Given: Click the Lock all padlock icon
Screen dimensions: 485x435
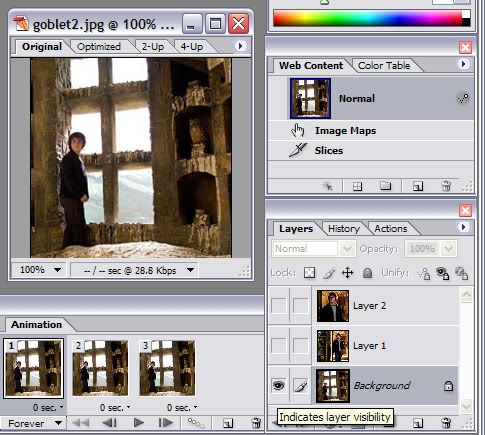Looking at the screenshot, I should click(x=367, y=273).
